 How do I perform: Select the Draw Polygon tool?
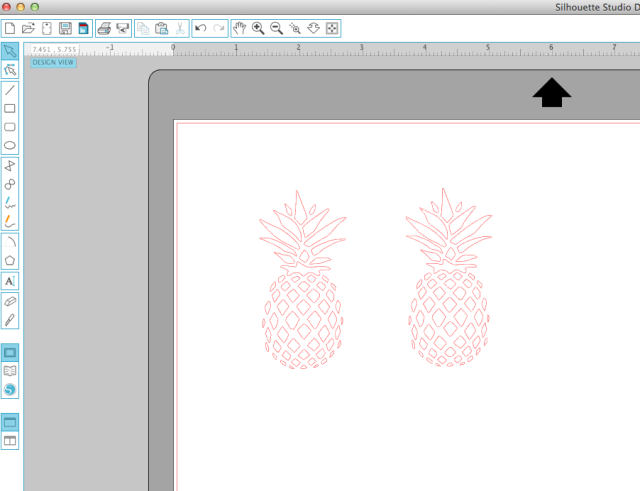pyautogui.click(x=10, y=166)
